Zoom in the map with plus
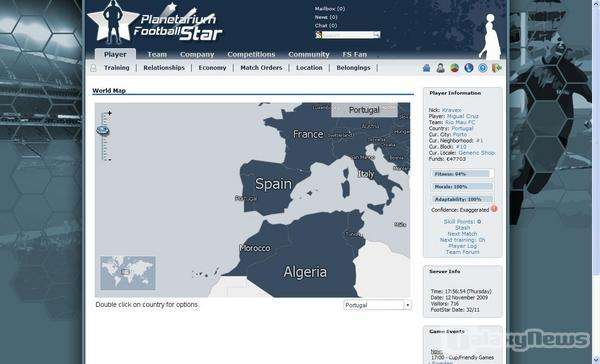Image resolution: width=600 pixels, height=364 pixels. [x=109, y=113]
